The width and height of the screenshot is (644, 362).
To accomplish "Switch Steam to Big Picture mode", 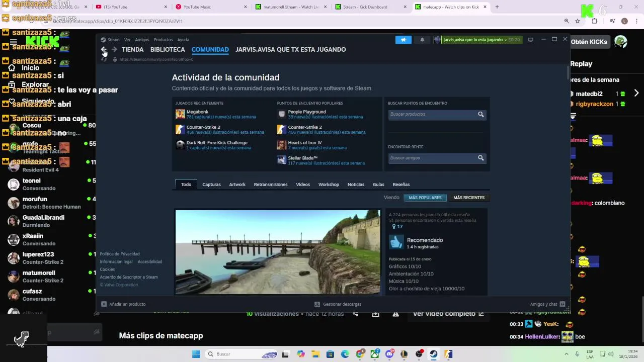I will click(x=530, y=40).
